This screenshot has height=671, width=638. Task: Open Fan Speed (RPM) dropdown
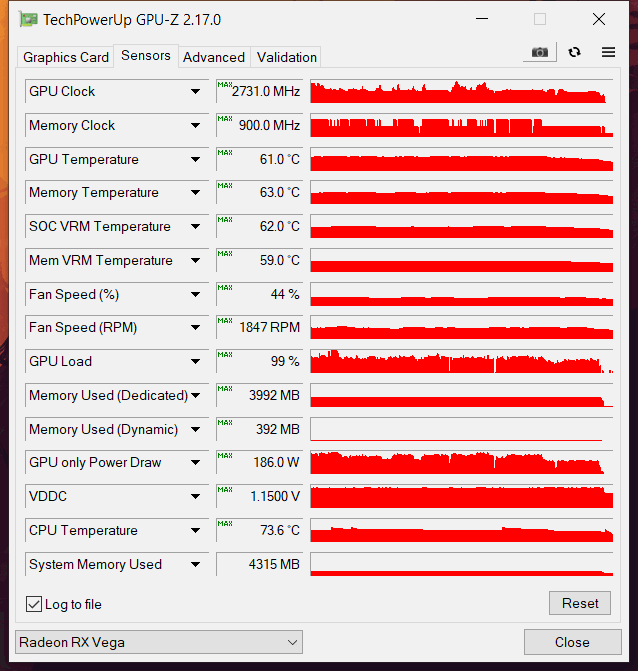[x=195, y=327]
